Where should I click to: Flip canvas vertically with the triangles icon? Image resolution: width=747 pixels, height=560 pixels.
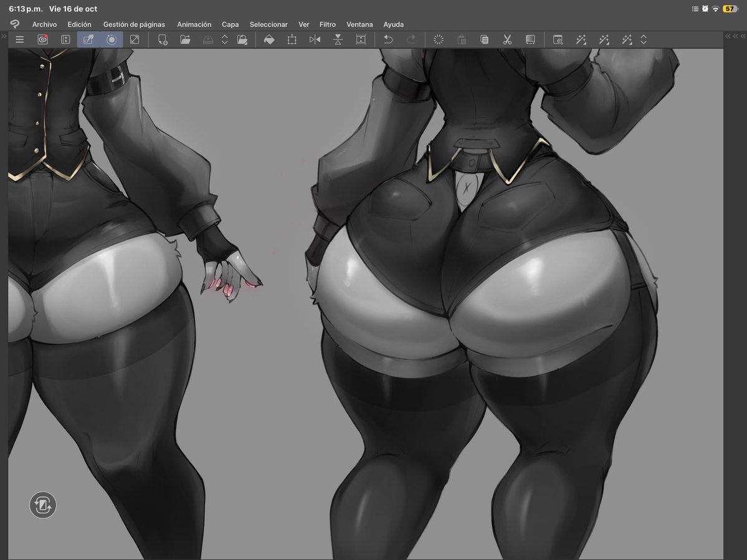coord(338,39)
